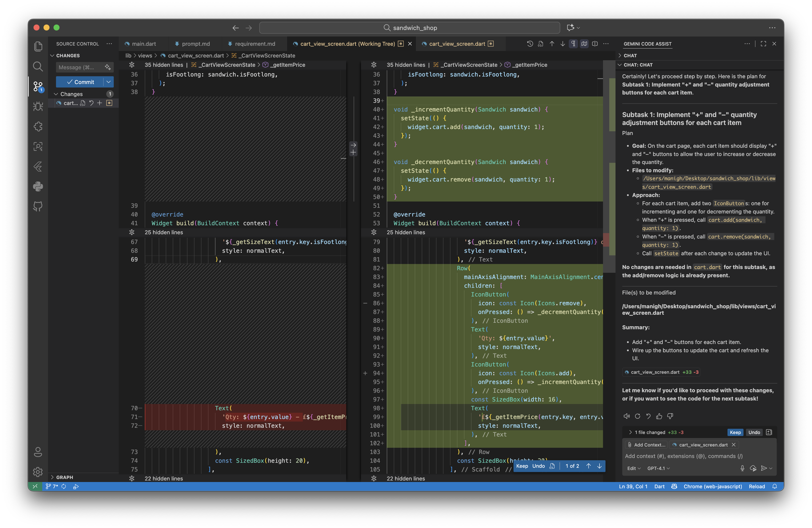Click the microphone icon in chat input

pos(742,468)
